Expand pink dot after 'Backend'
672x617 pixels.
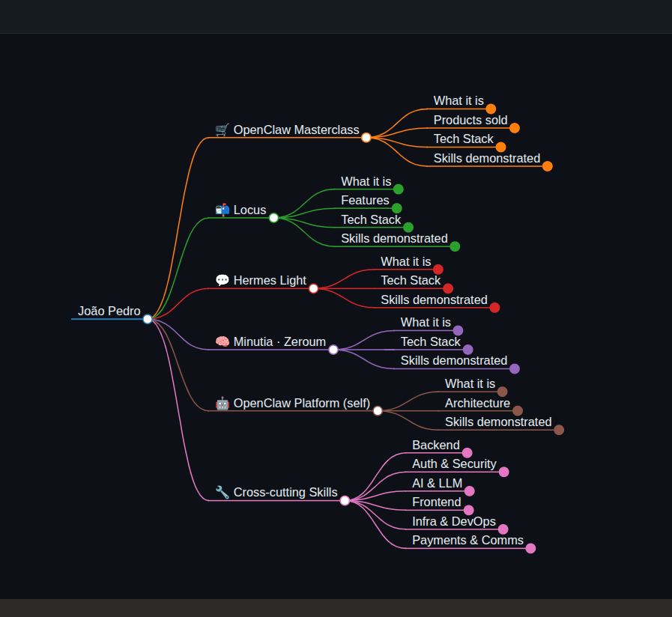coord(467,453)
